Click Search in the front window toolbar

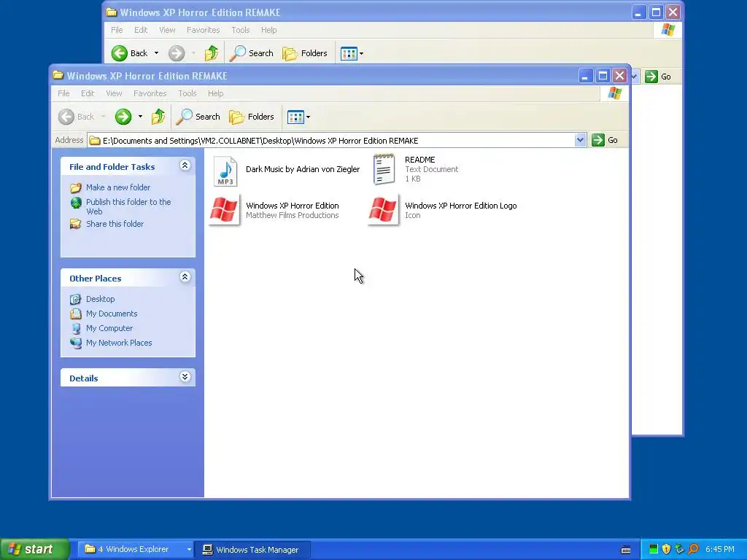pyautogui.click(x=198, y=117)
